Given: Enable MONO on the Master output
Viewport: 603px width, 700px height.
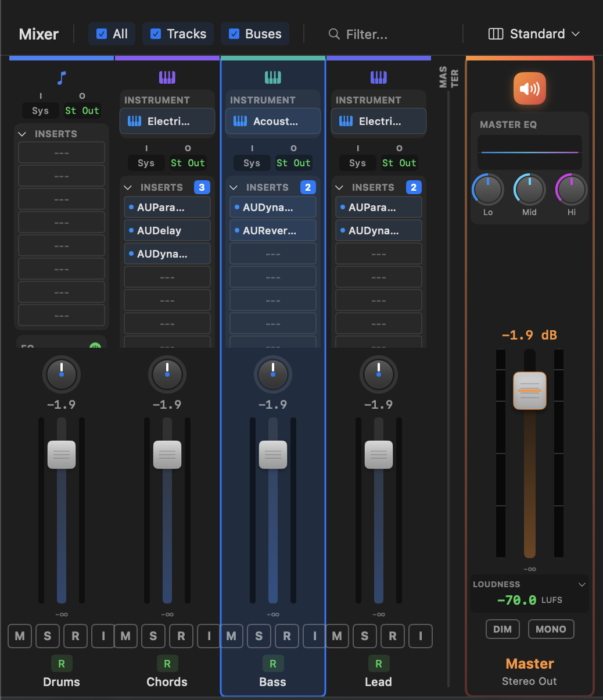Looking at the screenshot, I should pyautogui.click(x=551, y=629).
